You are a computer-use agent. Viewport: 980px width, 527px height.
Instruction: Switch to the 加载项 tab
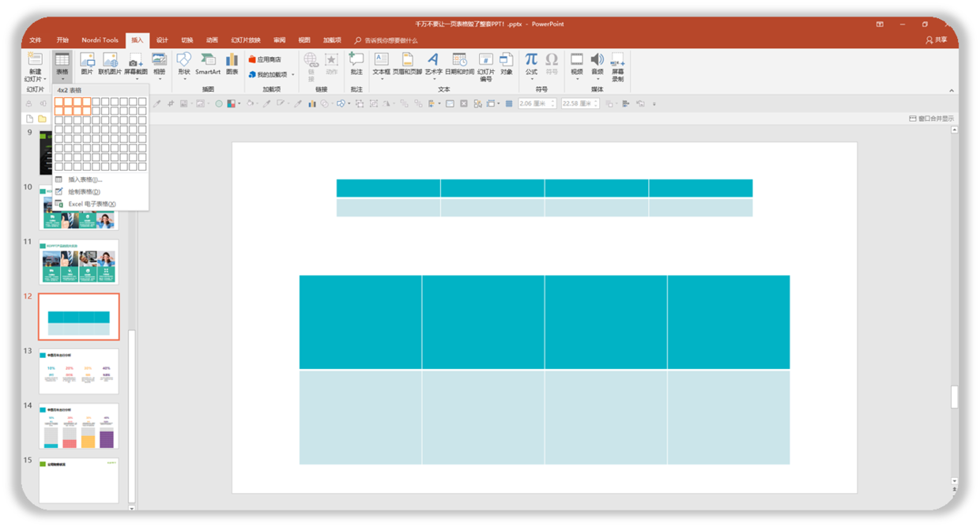point(332,40)
